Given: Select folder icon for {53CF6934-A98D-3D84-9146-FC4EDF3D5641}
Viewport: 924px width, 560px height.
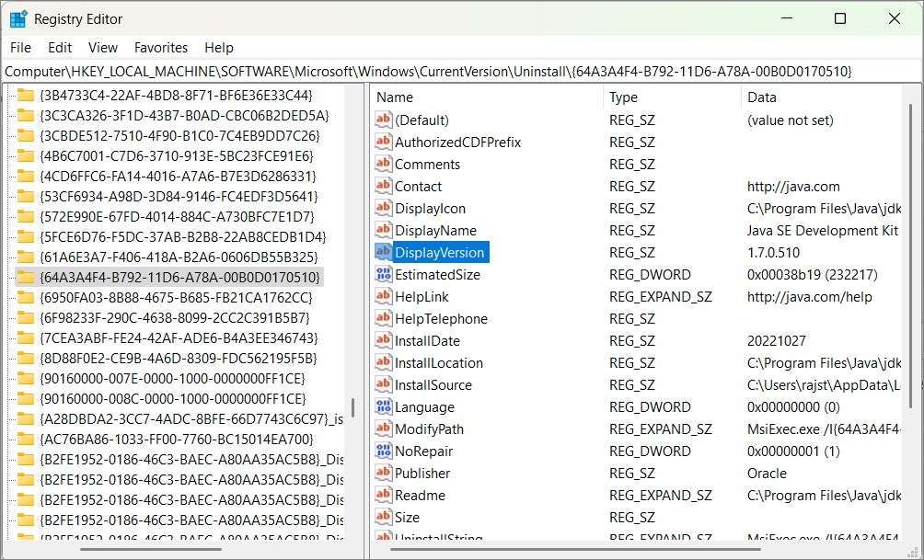Looking at the screenshot, I should 26,196.
